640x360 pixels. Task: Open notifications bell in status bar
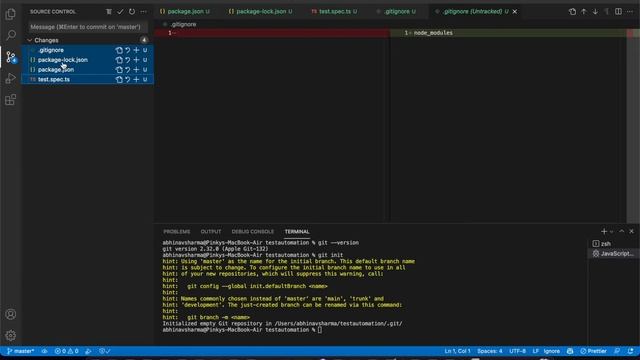[631, 351]
